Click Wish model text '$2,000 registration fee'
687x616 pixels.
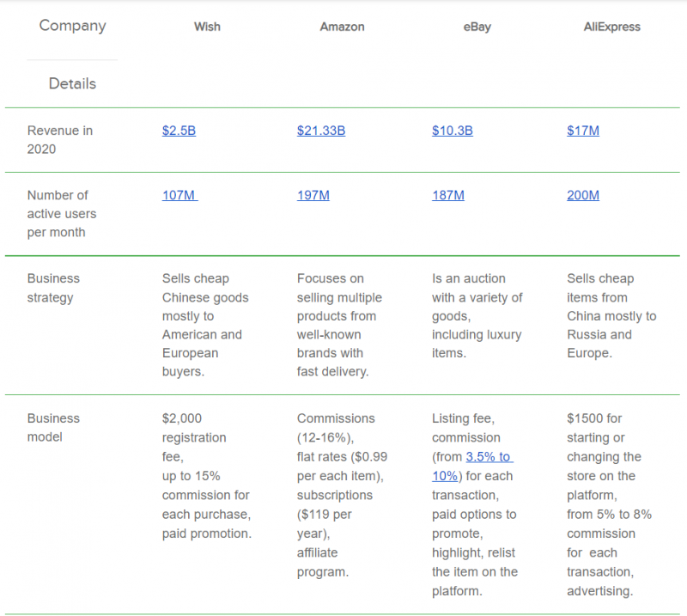pyautogui.click(x=194, y=437)
